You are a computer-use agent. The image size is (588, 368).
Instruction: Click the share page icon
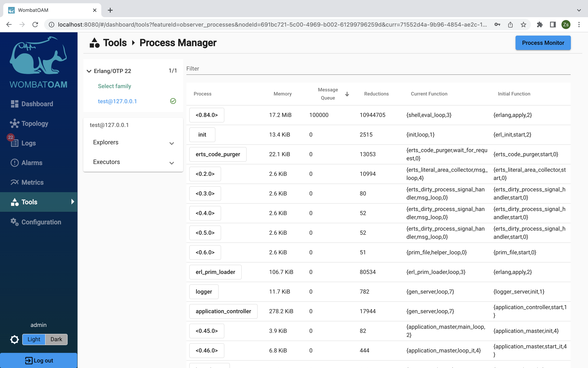(510, 25)
